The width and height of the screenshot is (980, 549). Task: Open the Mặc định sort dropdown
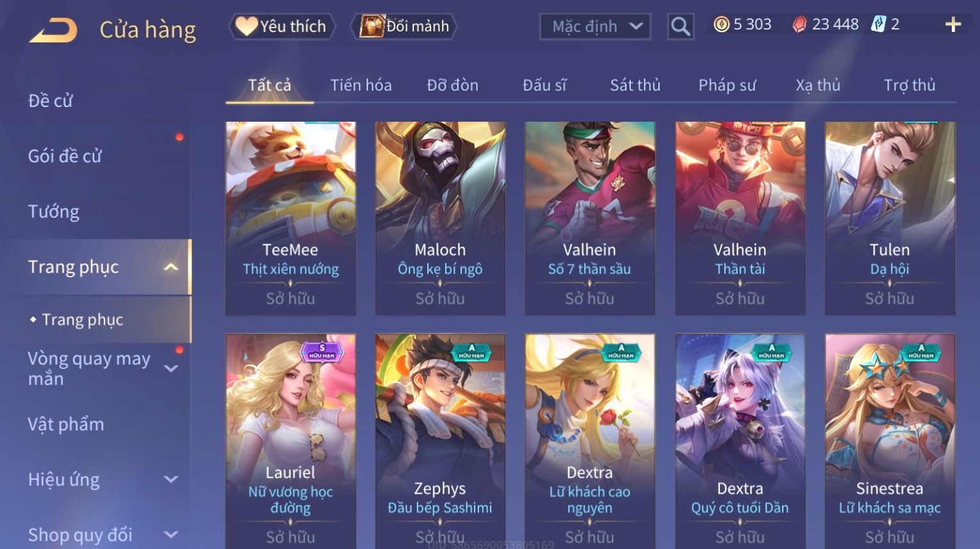(595, 26)
